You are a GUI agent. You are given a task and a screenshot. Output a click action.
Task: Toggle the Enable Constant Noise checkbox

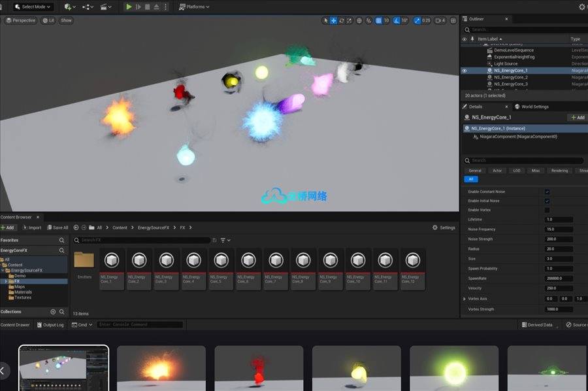point(547,192)
